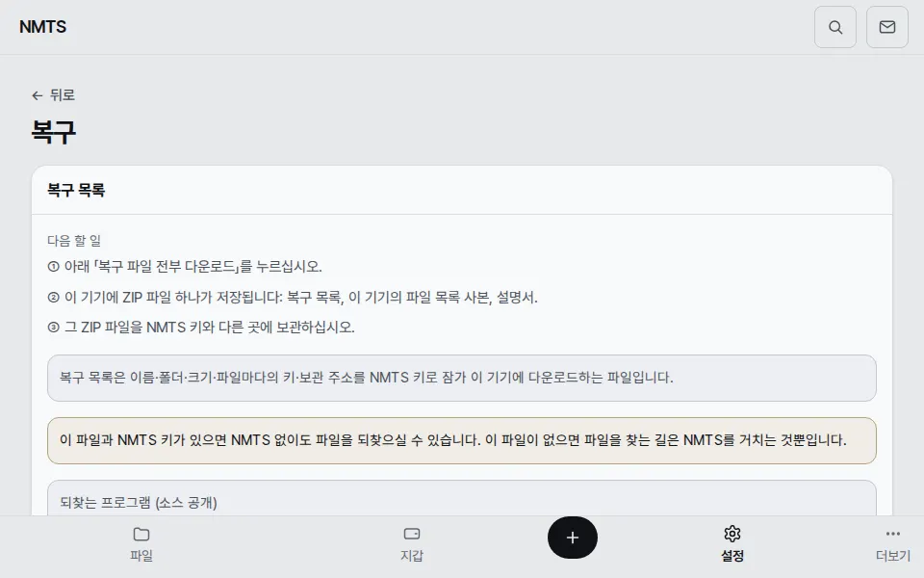The image size is (924, 578).
Task: Click the NMTS logo in the header
Action: pos(42,27)
